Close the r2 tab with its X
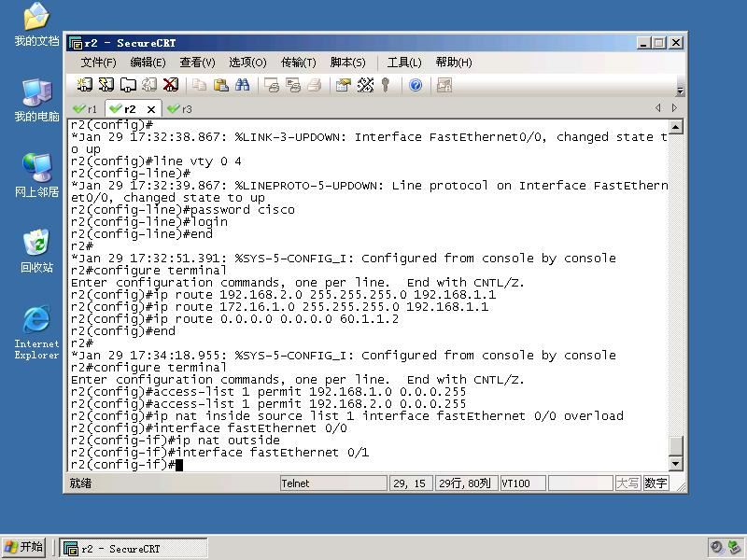Image resolution: width=747 pixels, height=560 pixels. point(151,109)
